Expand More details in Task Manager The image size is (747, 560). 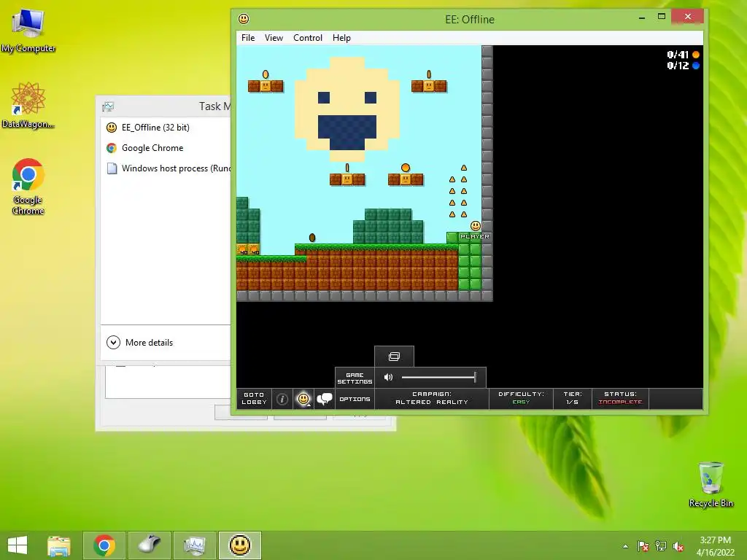139,343
